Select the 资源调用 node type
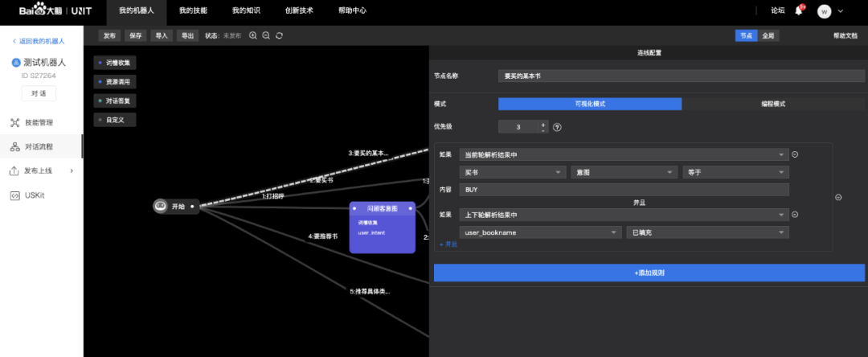This screenshot has width=868, height=357. pyautogui.click(x=115, y=82)
